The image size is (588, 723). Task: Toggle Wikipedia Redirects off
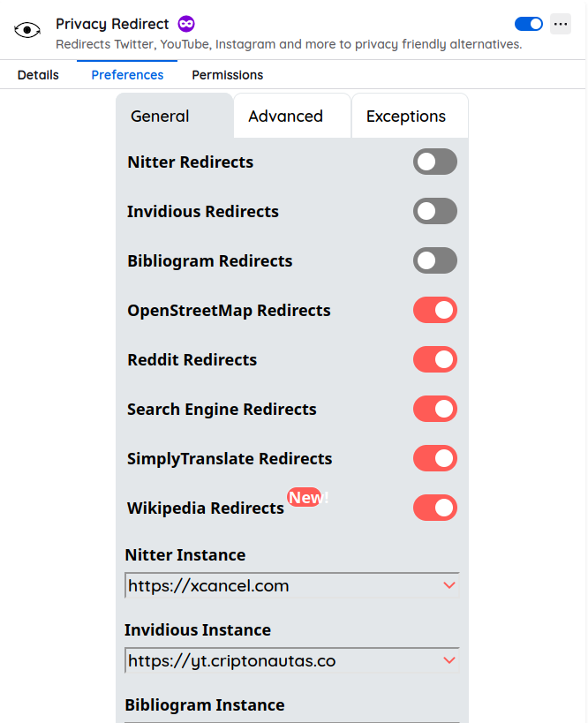pyautogui.click(x=434, y=508)
